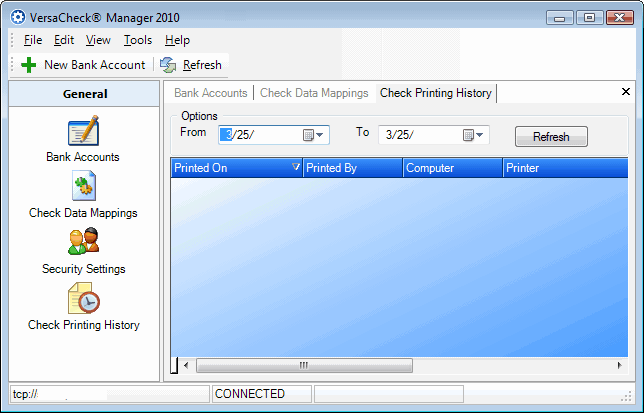Viewport: 644px width, 413px height.
Task: Open the Tools menu
Action: pos(138,40)
